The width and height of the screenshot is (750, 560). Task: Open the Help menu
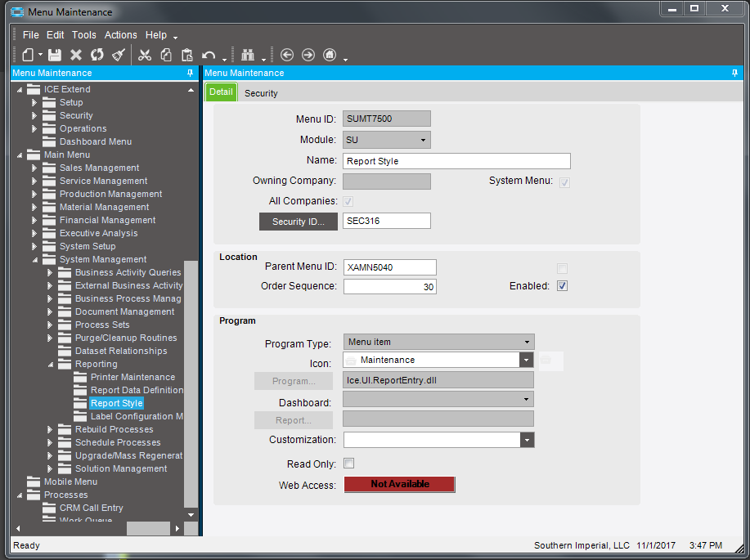coord(156,35)
